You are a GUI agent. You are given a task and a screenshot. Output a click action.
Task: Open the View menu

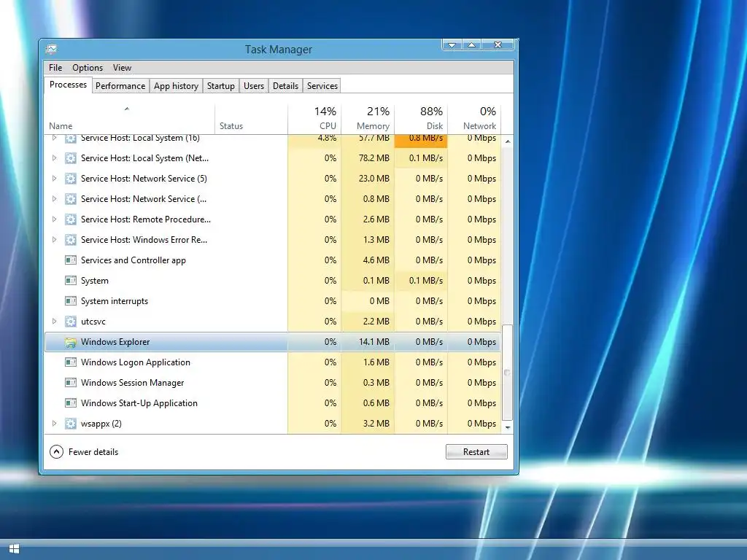pos(122,68)
